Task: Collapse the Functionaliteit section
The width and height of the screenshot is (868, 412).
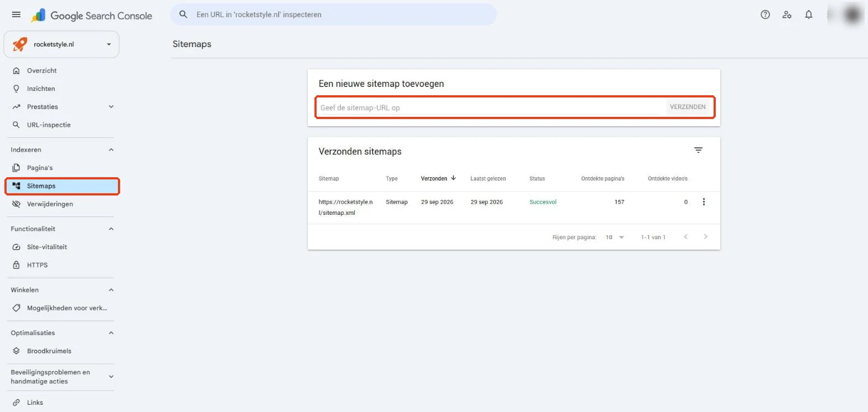Action: 111,229
